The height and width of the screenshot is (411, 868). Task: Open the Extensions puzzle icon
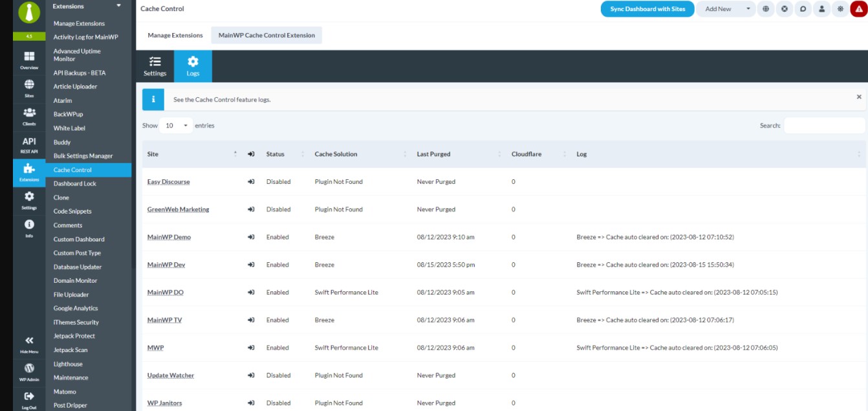click(29, 169)
